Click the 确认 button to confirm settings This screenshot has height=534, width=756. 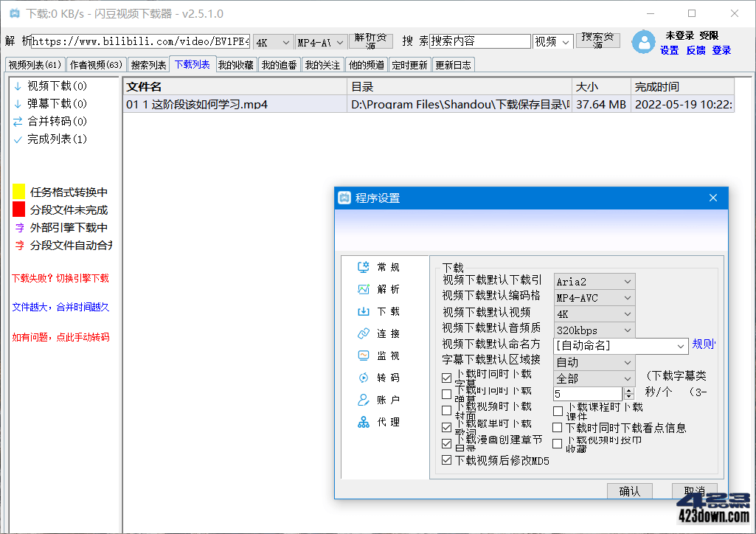click(x=628, y=490)
